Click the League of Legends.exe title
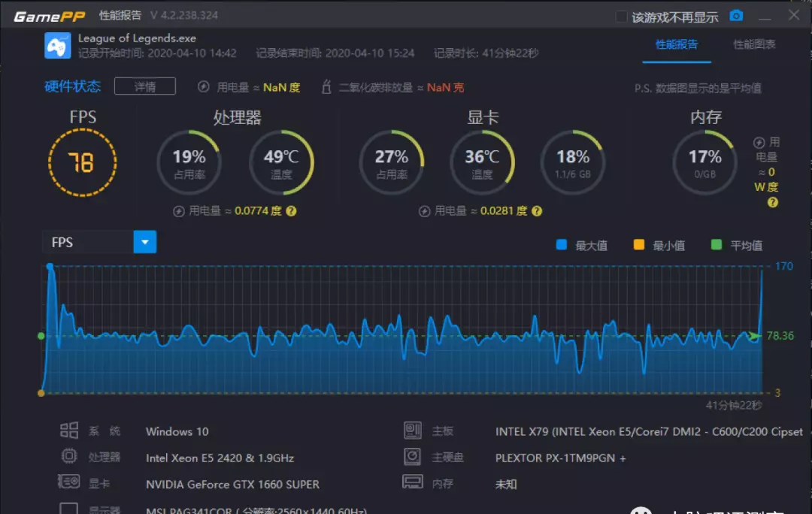 click(x=138, y=38)
